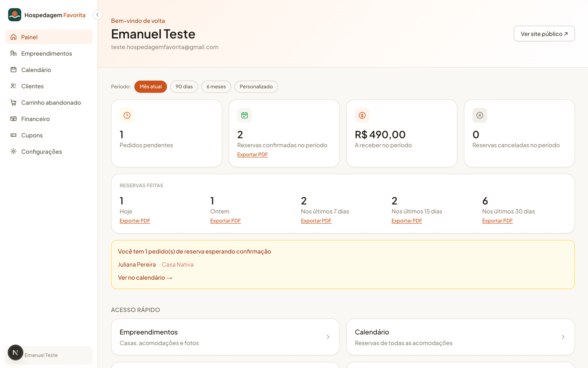This screenshot has width=588, height=368.
Task: Click the Hospedagem Favorita logo icon
Action: click(x=15, y=15)
